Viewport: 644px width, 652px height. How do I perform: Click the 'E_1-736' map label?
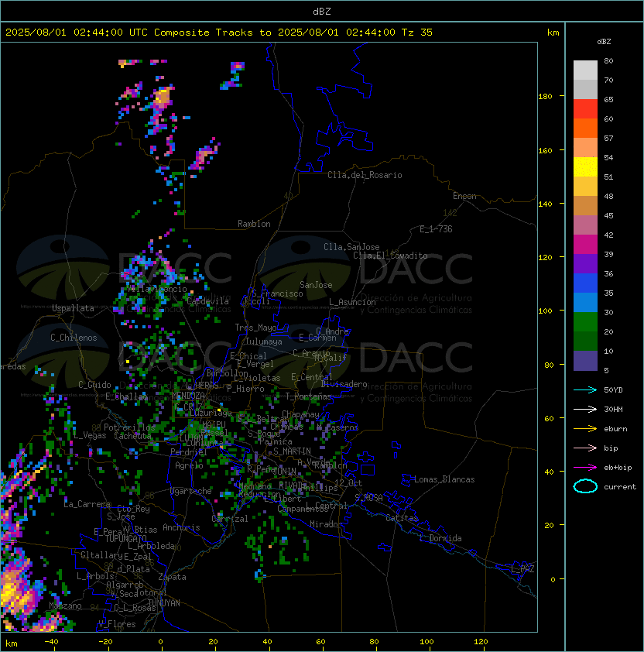coord(436,229)
